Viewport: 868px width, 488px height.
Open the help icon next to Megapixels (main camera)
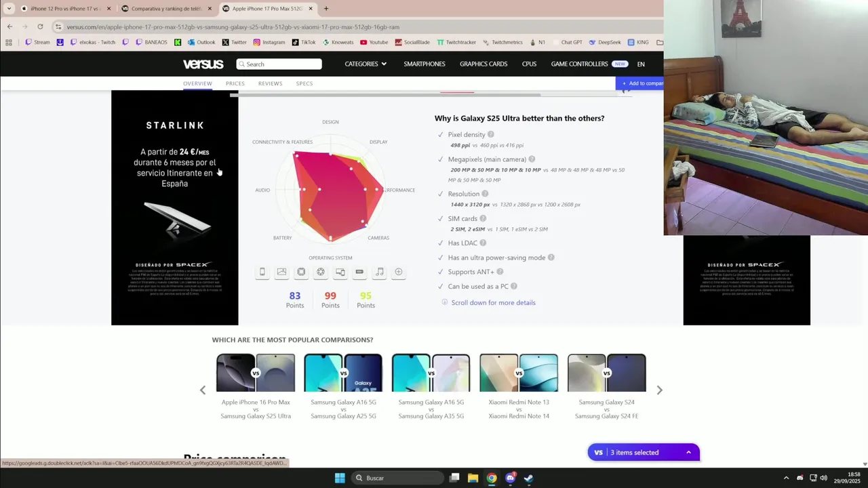[x=532, y=159]
